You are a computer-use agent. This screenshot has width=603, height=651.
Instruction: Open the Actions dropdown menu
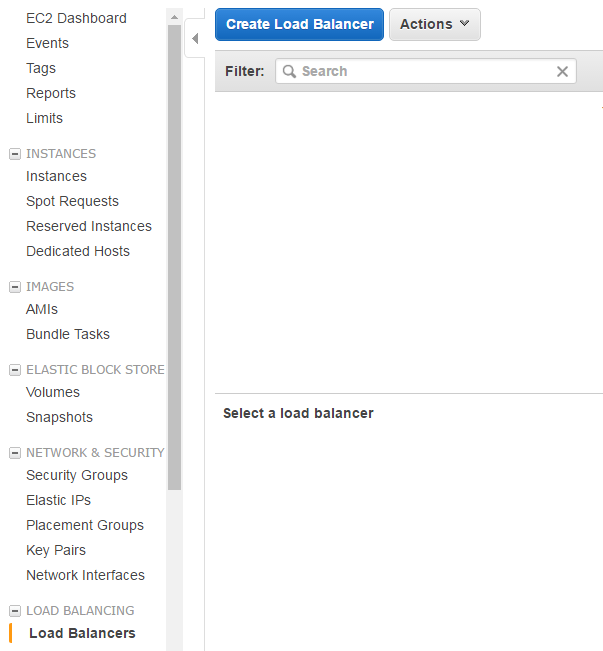click(x=434, y=24)
